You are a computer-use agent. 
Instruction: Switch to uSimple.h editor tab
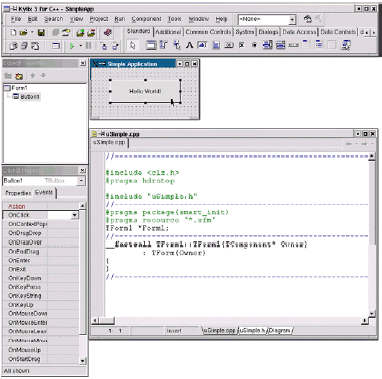252,330
